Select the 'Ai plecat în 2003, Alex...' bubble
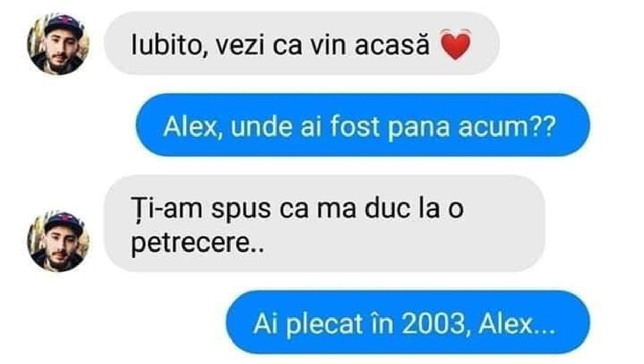This screenshot has width=644, height=364. coord(408,322)
